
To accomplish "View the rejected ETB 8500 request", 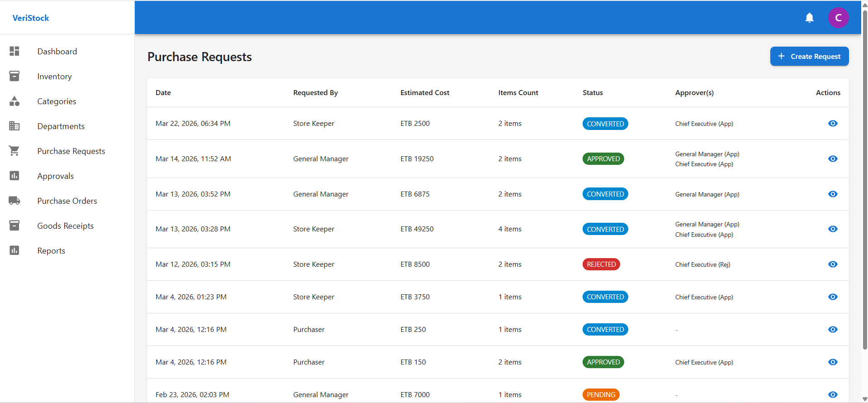I will click(832, 264).
